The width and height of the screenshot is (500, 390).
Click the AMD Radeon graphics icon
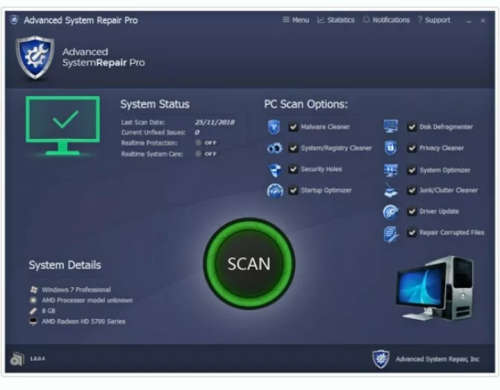(x=33, y=321)
